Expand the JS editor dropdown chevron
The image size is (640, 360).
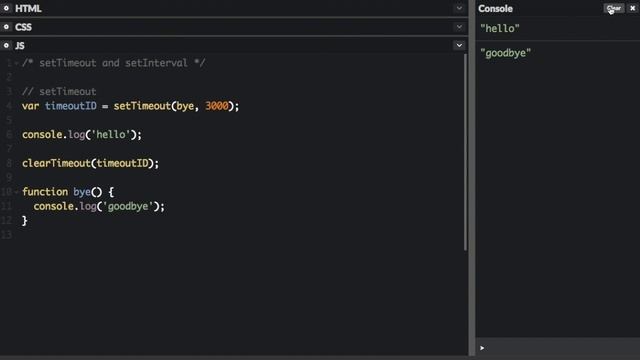[x=459, y=45]
